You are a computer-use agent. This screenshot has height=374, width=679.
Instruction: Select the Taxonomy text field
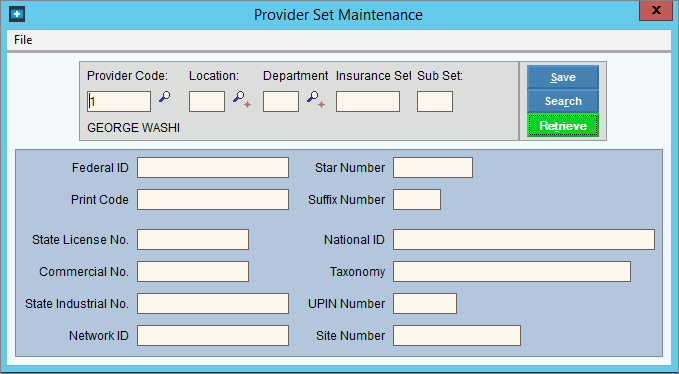[x=512, y=271]
